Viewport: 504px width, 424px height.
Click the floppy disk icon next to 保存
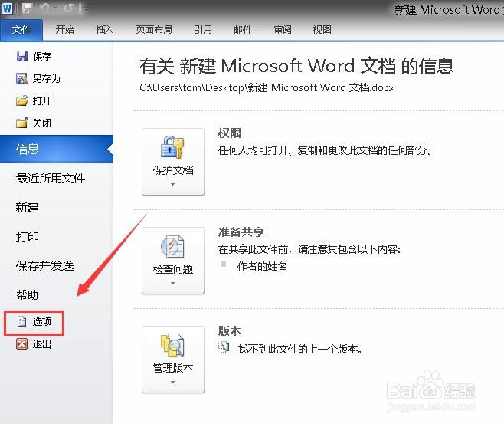22,56
